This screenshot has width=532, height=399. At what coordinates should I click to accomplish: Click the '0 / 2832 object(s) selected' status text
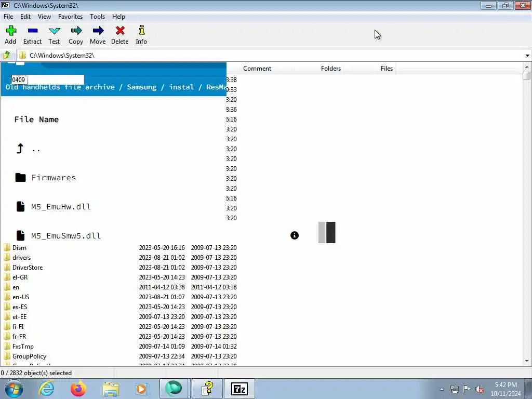pos(36,373)
